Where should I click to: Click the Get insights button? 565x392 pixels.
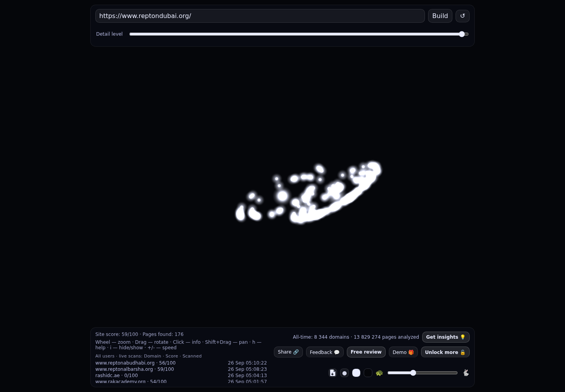coord(446,337)
